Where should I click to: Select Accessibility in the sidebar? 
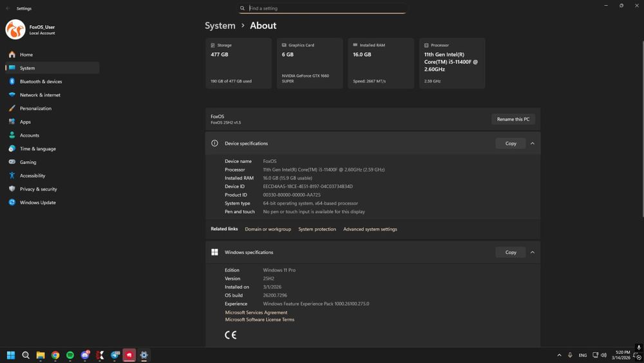(32, 175)
